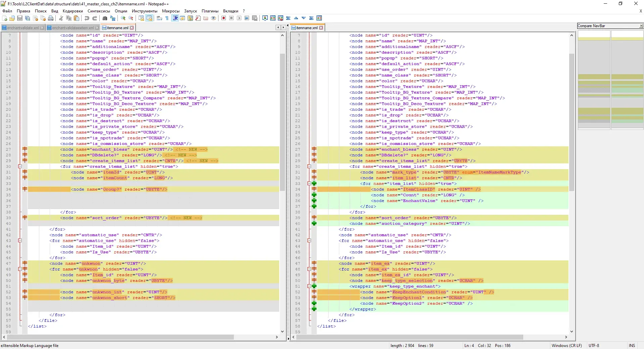644x349 pixels.
Task: Jump to last difference icon
Action: (x=311, y=18)
